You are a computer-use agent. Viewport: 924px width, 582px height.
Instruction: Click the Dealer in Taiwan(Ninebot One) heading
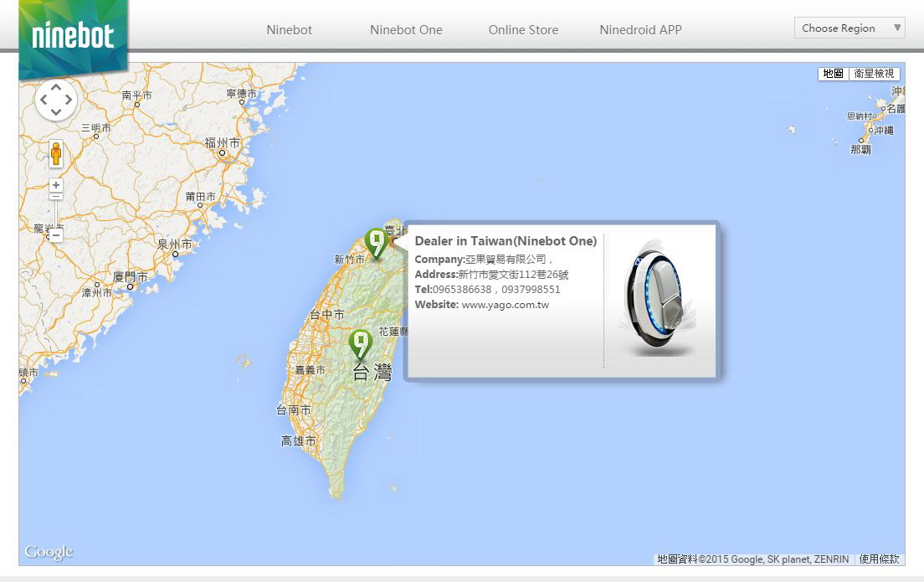[x=506, y=241]
